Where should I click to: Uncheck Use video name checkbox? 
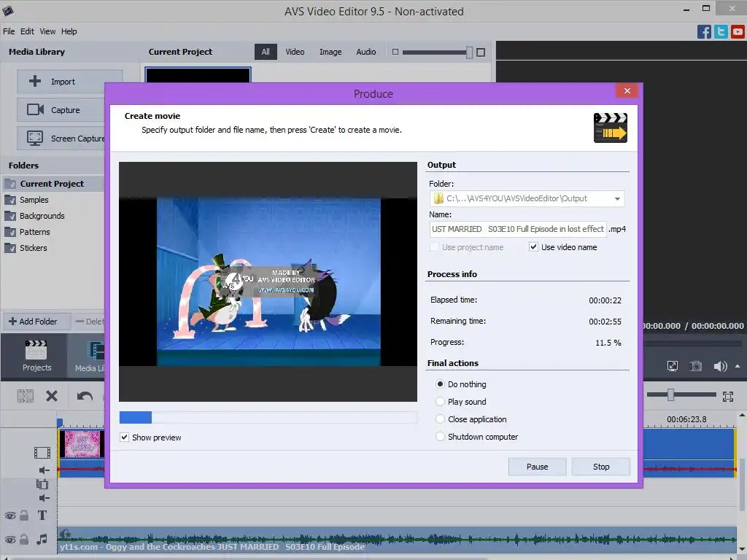point(533,246)
